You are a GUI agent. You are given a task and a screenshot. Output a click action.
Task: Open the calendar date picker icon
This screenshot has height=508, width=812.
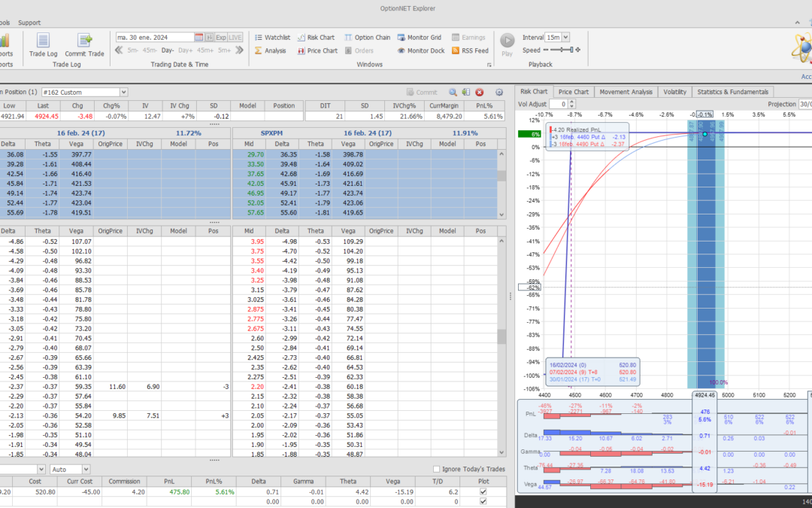199,37
